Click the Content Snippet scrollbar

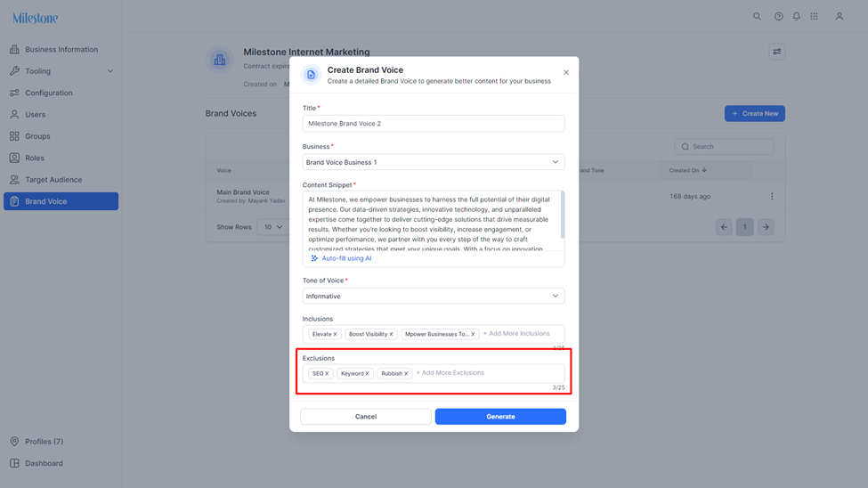coord(563,215)
